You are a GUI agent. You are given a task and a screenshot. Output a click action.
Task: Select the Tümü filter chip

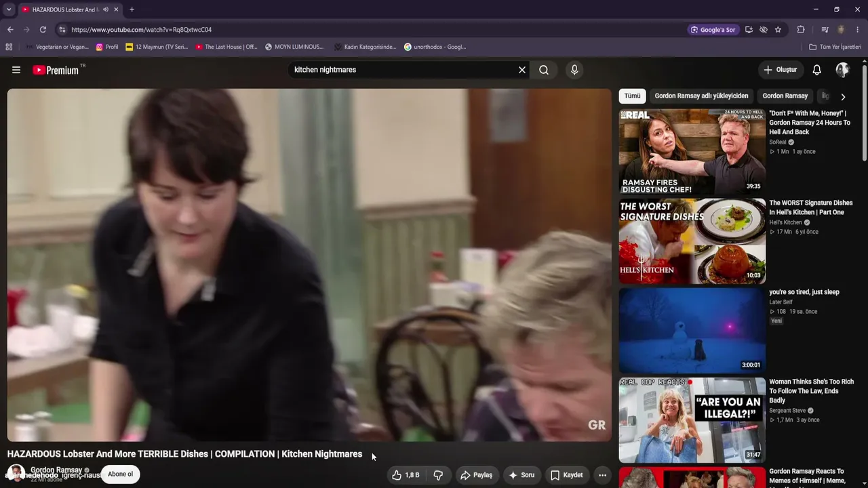tap(632, 96)
